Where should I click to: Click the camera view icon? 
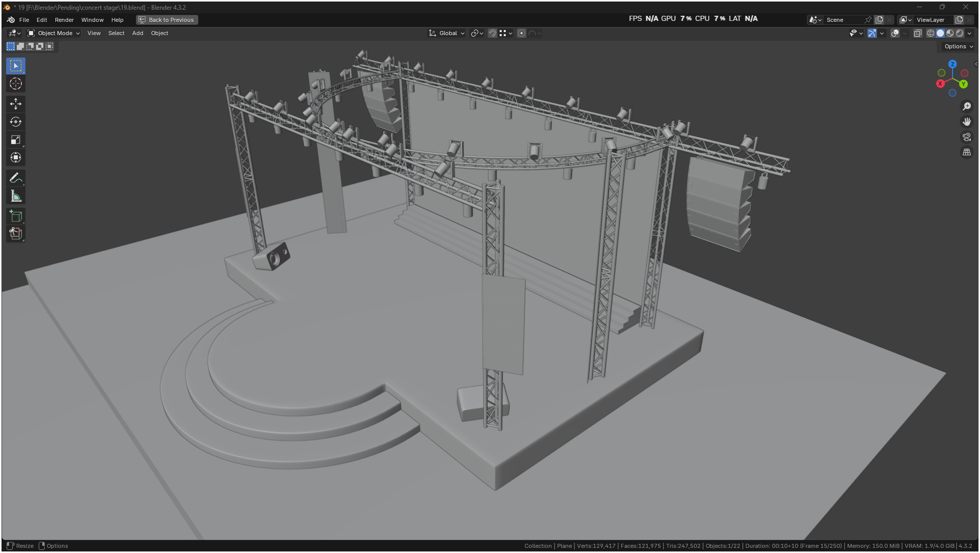967,137
